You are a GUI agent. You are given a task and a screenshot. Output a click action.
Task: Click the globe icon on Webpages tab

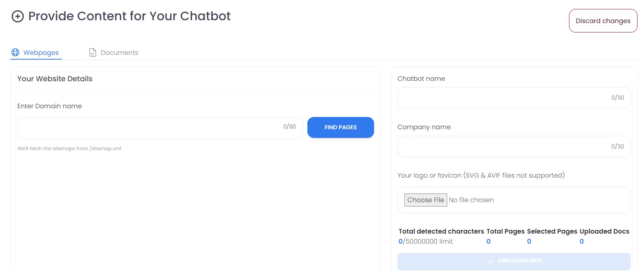tap(15, 52)
